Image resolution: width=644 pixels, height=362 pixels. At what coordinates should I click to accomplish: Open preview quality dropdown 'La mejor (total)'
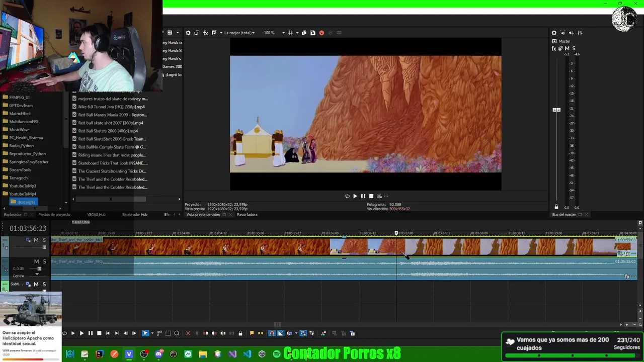coord(239,33)
